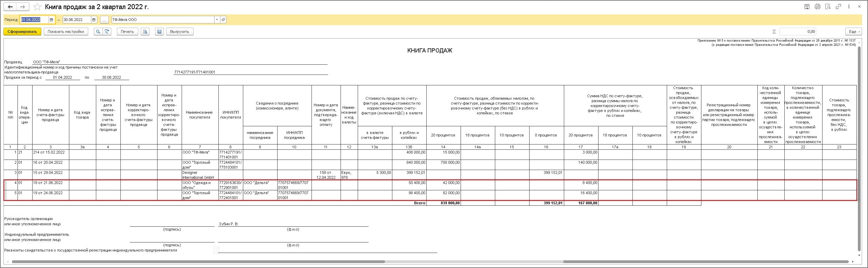868x268 pixels.
Task: Click cell '16 от 20.04.2022'
Action: point(51,165)
